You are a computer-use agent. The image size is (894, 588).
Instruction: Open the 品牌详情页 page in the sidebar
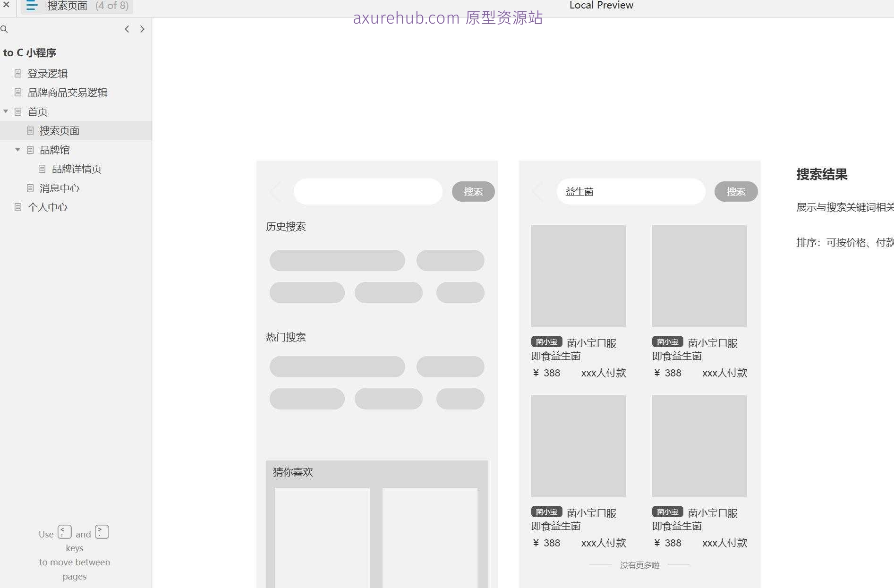click(x=77, y=169)
